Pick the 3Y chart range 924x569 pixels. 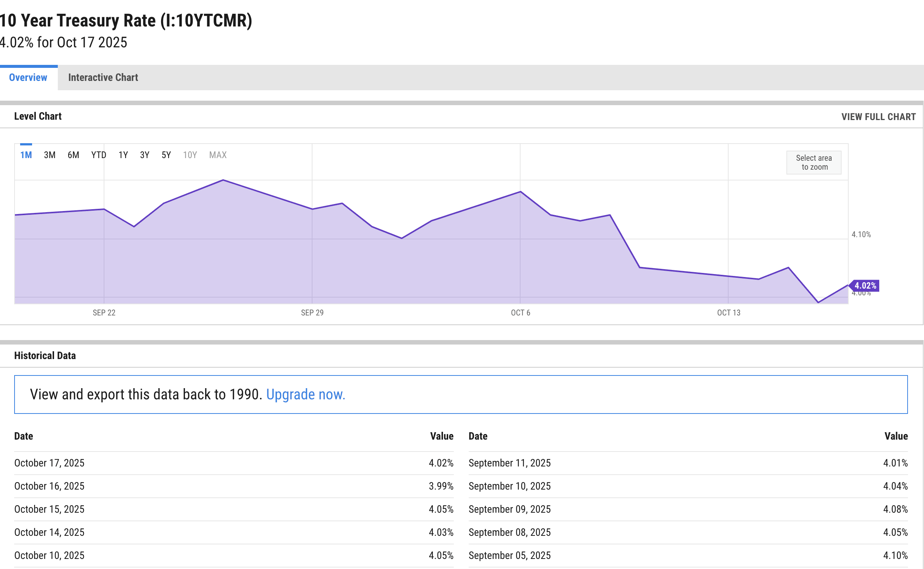[144, 155]
